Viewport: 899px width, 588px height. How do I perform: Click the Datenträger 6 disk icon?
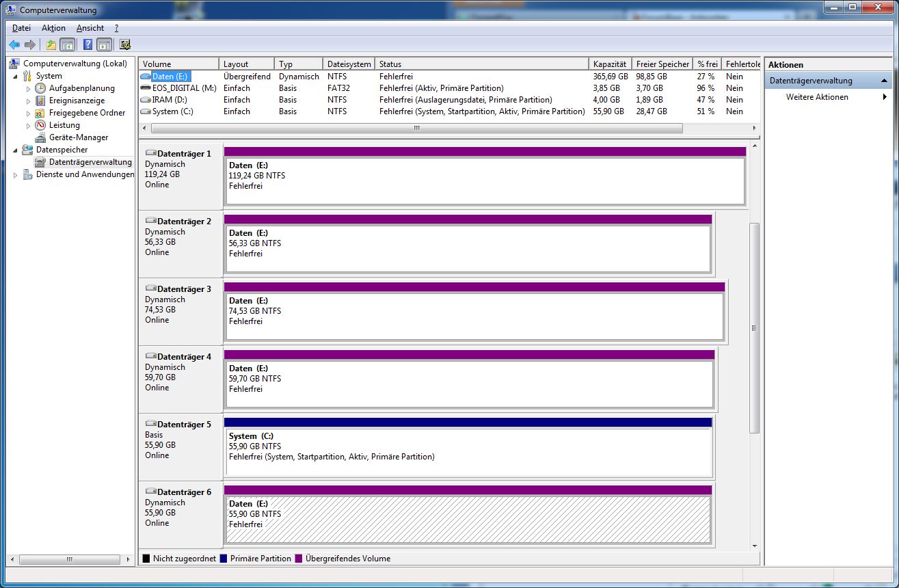click(x=150, y=492)
